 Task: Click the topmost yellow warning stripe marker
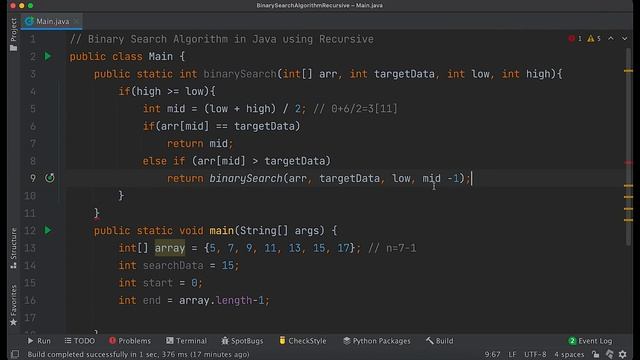[x=629, y=71]
